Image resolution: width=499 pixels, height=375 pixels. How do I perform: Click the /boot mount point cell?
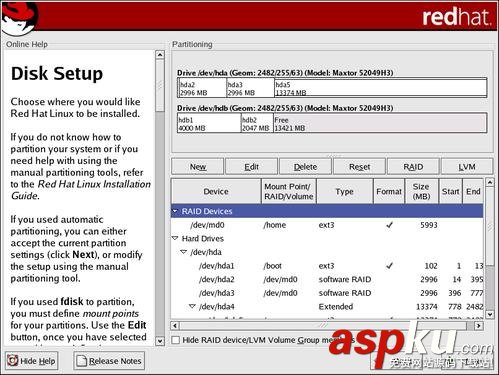click(x=273, y=266)
